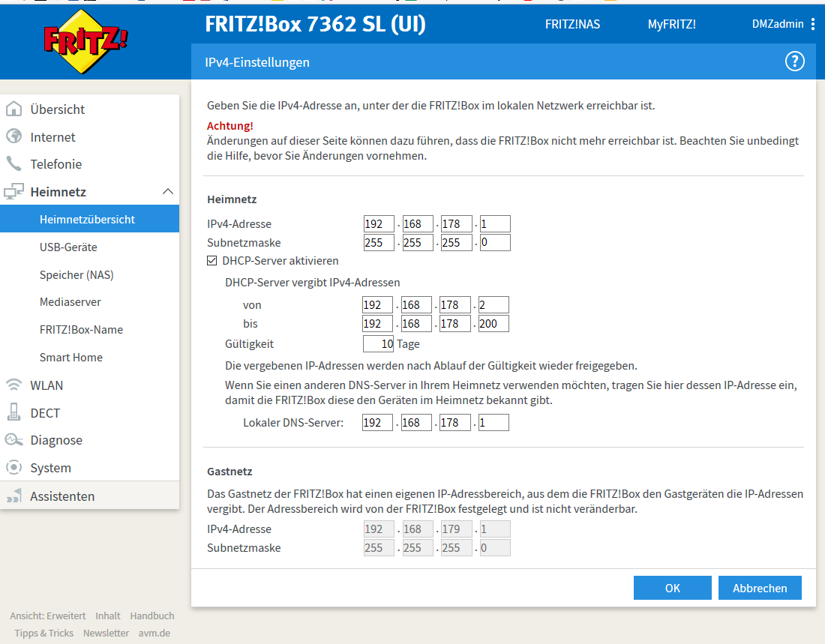Click the DECT handset icon
This screenshot has height=644, width=825.
click(x=13, y=412)
